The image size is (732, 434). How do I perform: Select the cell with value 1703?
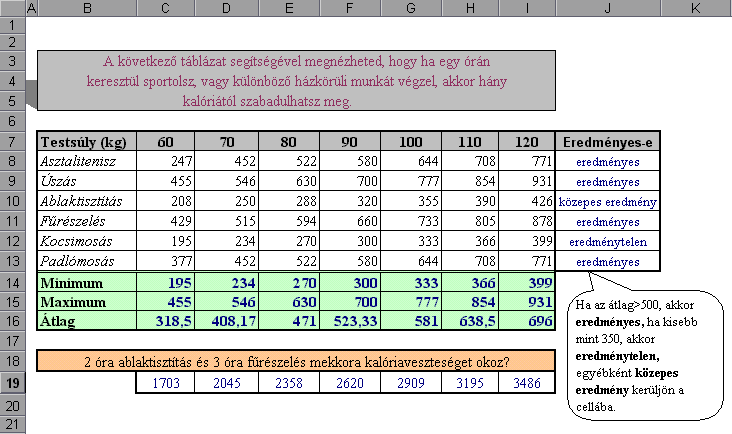tap(167, 383)
